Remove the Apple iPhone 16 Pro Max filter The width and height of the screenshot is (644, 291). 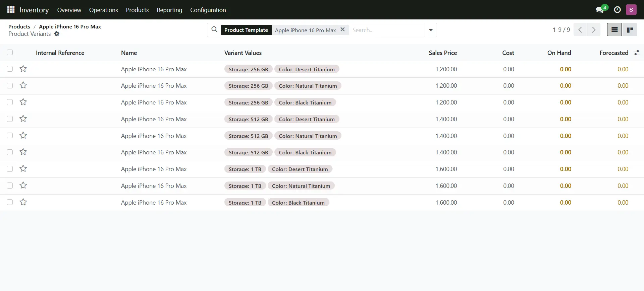pos(342,29)
